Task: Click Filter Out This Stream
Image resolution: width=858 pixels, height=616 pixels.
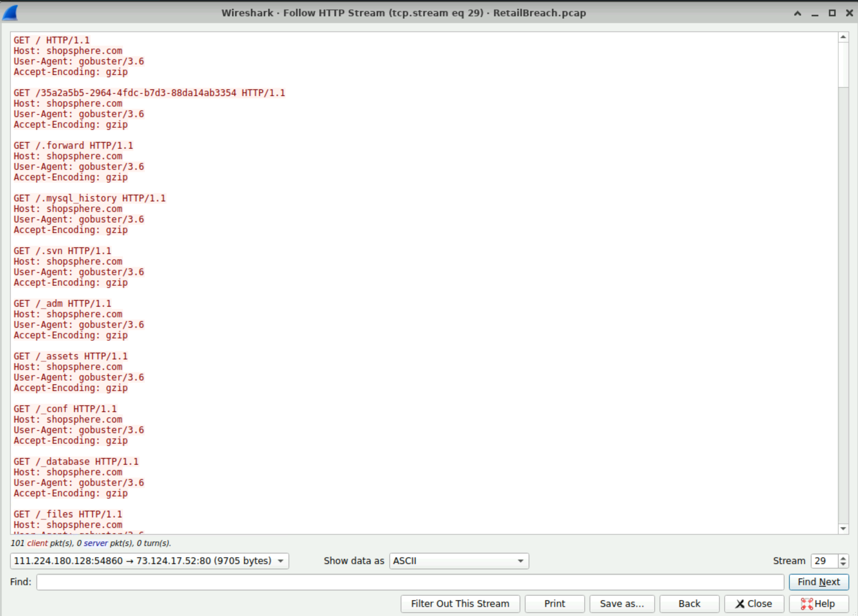Action: [460, 603]
